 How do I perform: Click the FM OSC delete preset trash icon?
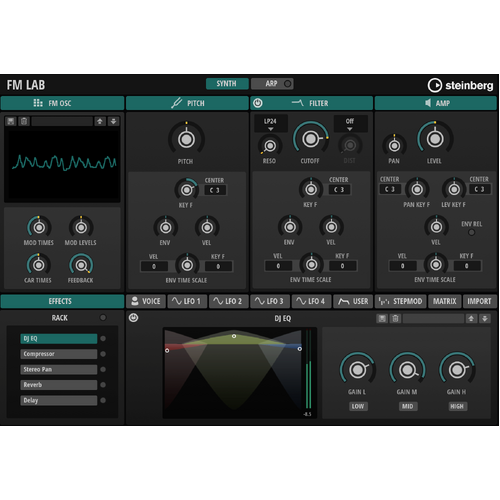pyautogui.click(x=24, y=121)
